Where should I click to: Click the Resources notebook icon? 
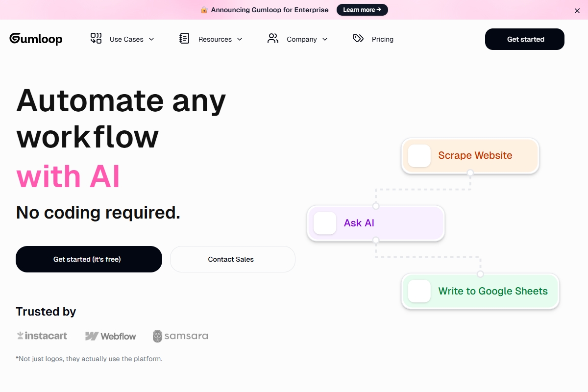184,39
